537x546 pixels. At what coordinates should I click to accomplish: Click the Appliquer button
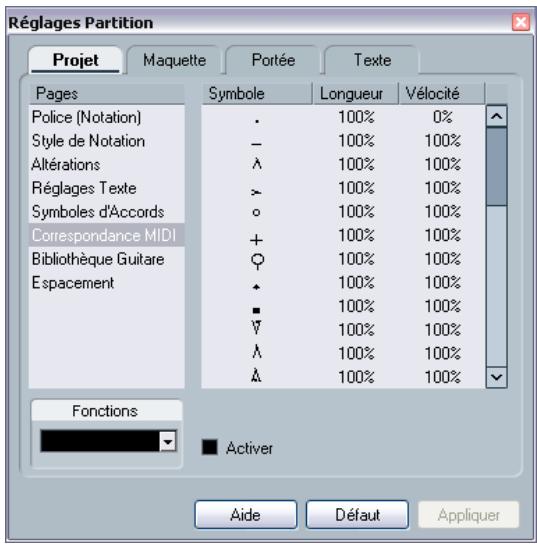[468, 515]
